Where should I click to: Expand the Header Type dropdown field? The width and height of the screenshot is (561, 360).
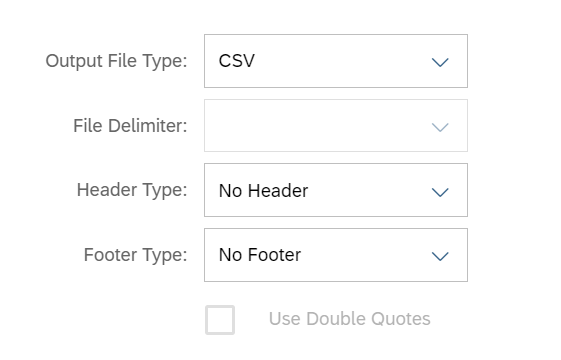(336, 190)
